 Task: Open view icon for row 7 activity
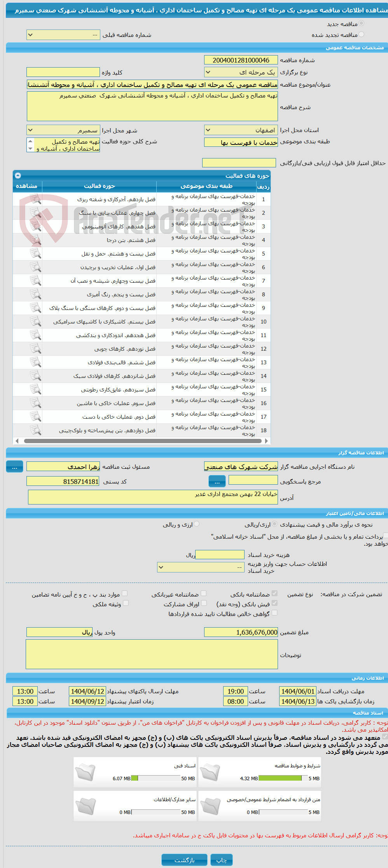35,281
